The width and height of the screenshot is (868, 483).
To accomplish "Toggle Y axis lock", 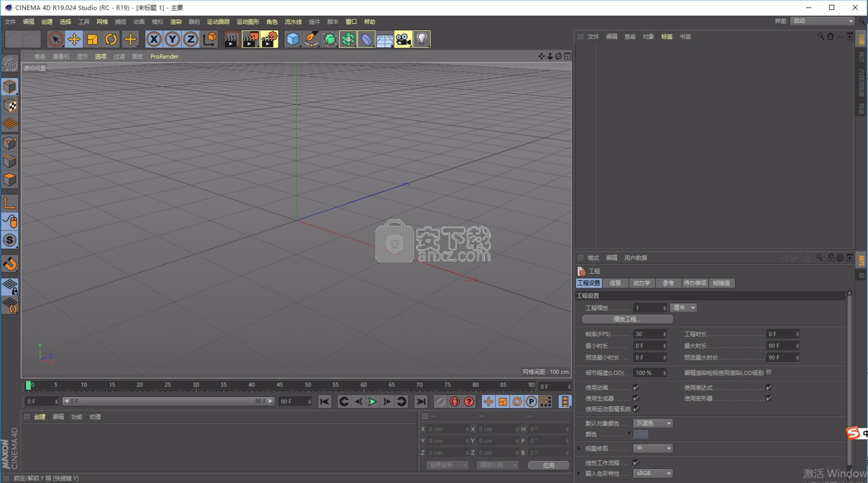I will 173,39.
